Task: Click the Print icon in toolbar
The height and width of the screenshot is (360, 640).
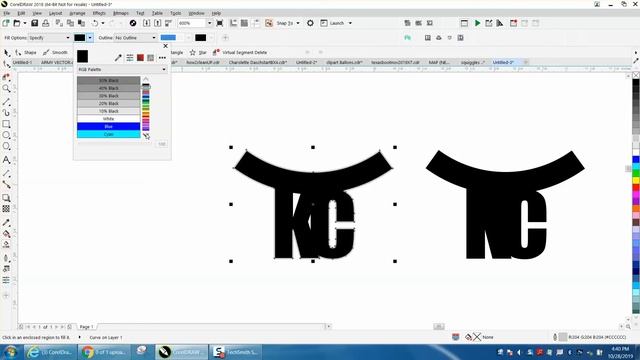Action: (x=46, y=23)
